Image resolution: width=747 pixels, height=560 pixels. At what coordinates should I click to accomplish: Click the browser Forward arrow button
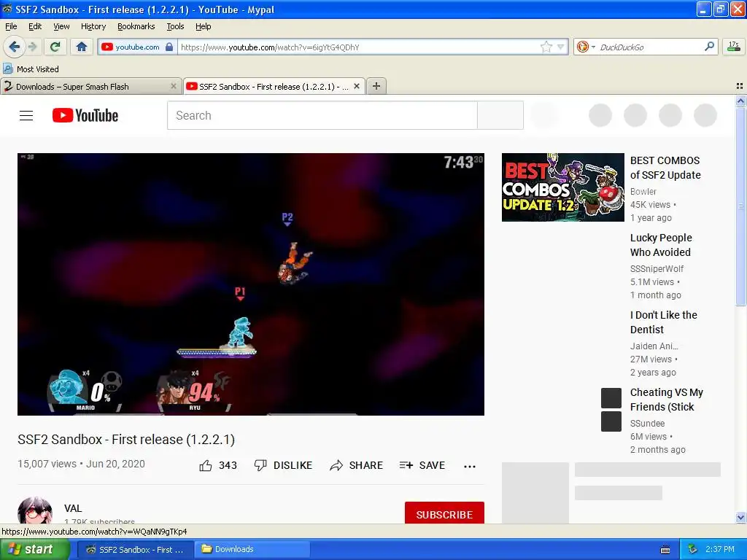32,47
